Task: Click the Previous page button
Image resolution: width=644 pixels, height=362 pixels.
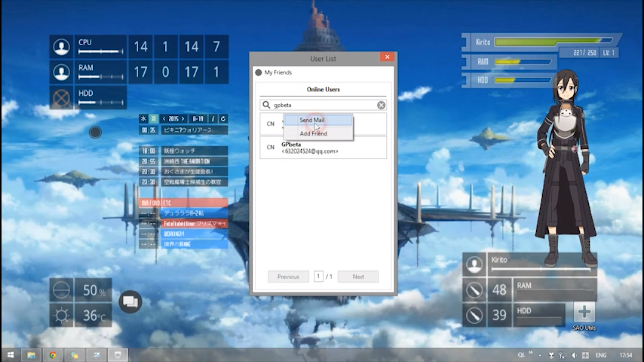Action: coord(288,276)
